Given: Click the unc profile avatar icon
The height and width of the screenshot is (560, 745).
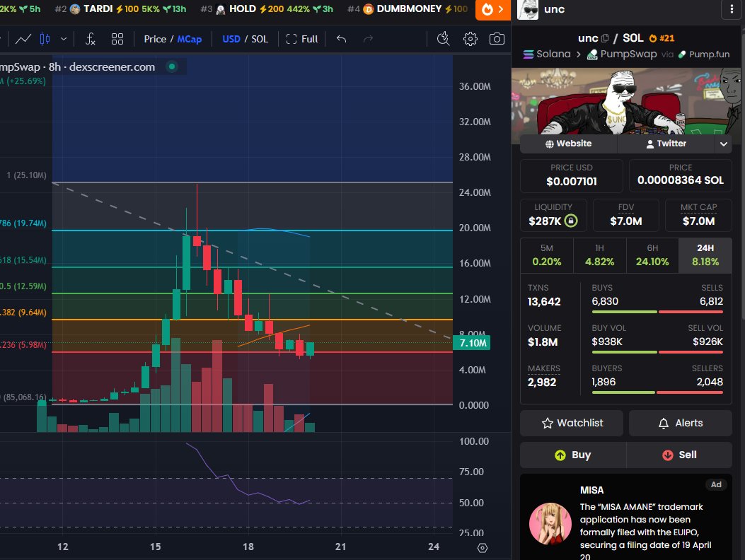Looking at the screenshot, I should tap(528, 9).
